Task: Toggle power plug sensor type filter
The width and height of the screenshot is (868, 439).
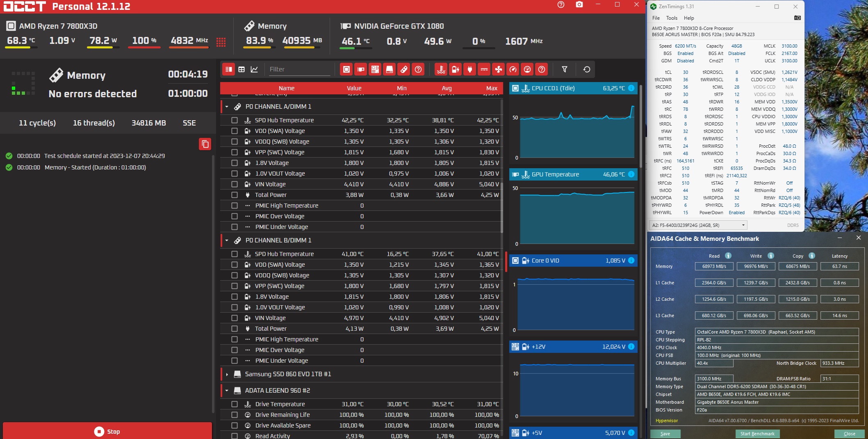Action: click(470, 69)
